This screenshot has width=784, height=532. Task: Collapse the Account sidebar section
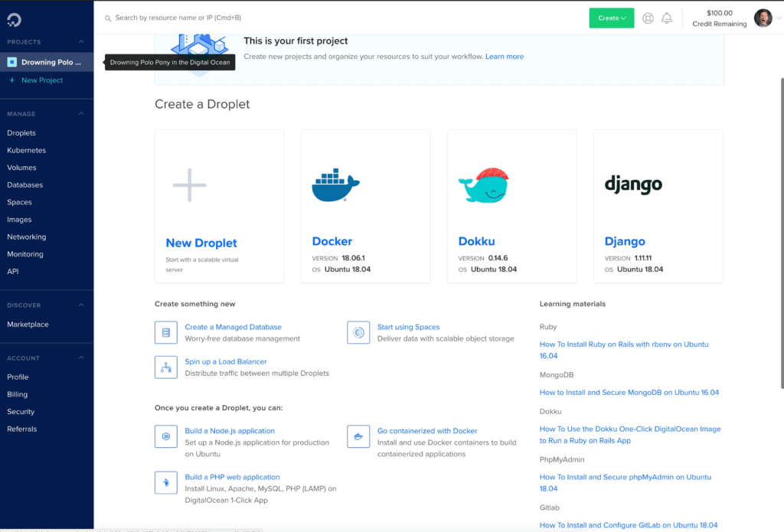[x=81, y=358]
